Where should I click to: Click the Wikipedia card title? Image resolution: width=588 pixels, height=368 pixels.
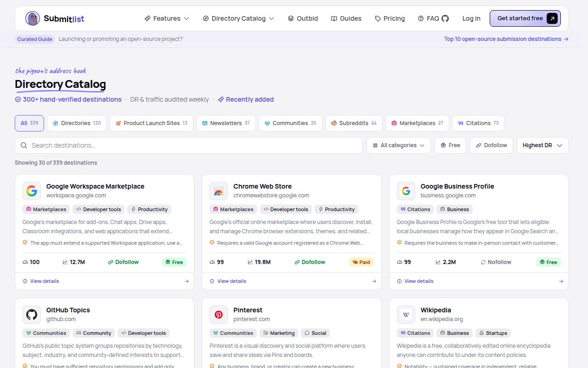click(x=436, y=310)
